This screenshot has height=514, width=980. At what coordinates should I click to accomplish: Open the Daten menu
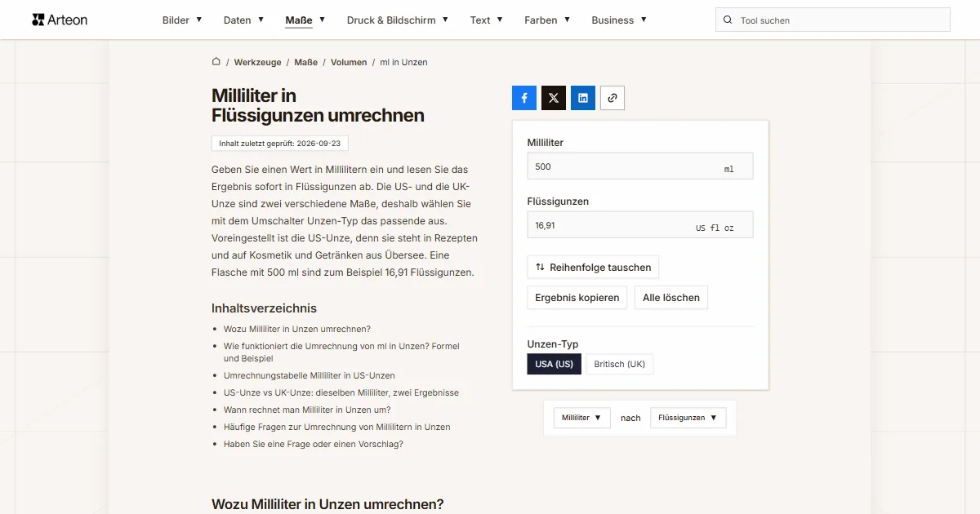point(243,20)
